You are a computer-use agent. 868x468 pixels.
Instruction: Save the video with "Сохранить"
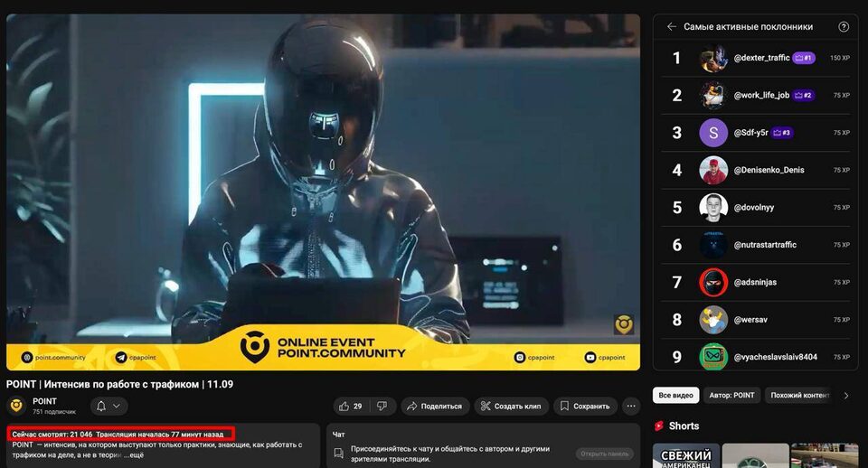tap(585, 406)
